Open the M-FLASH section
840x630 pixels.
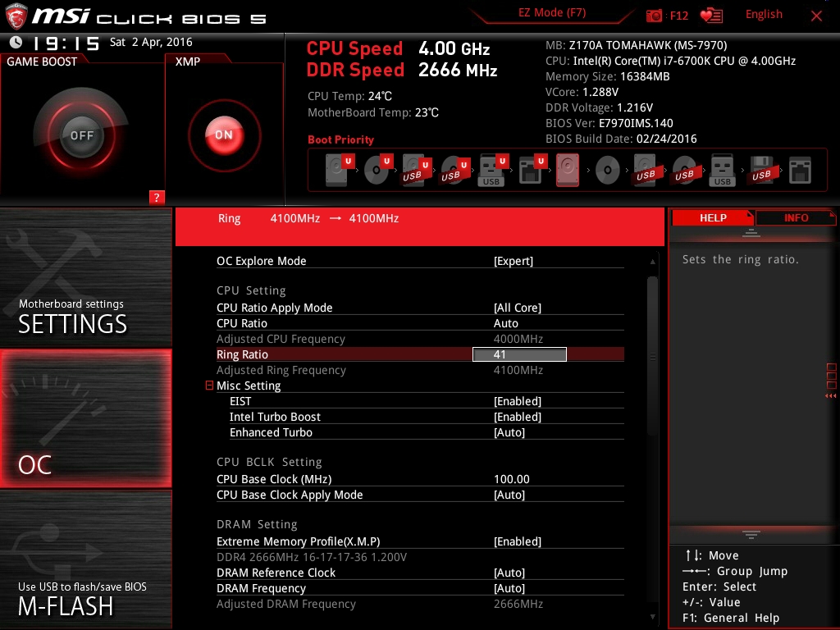pos(85,559)
